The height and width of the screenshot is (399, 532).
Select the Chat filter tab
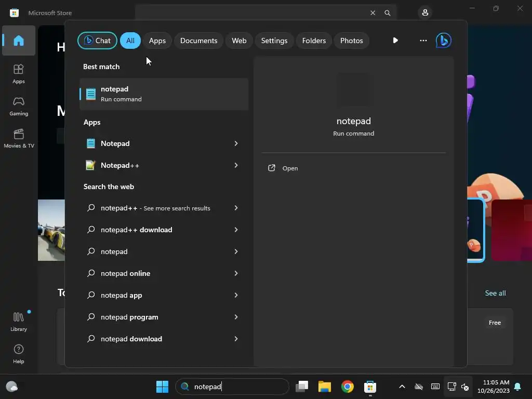tap(97, 41)
